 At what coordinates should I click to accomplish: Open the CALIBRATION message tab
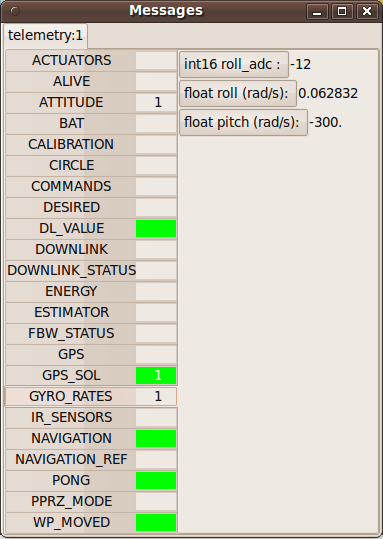91,144
